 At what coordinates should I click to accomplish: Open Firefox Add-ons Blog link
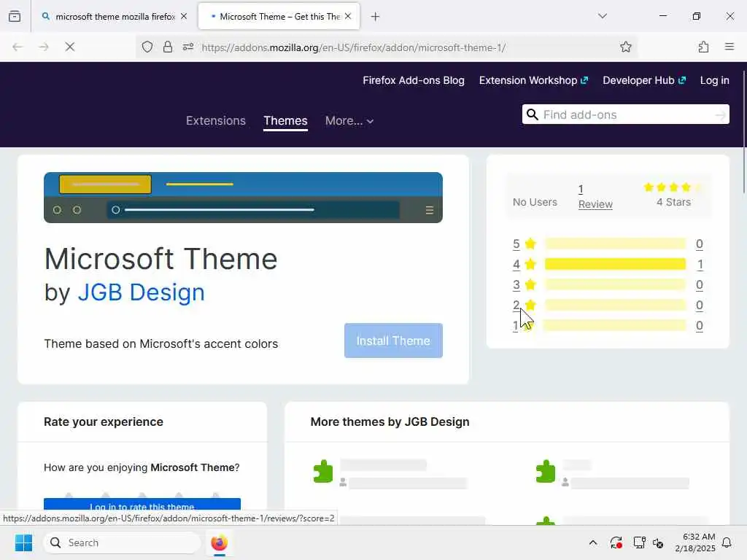click(414, 80)
